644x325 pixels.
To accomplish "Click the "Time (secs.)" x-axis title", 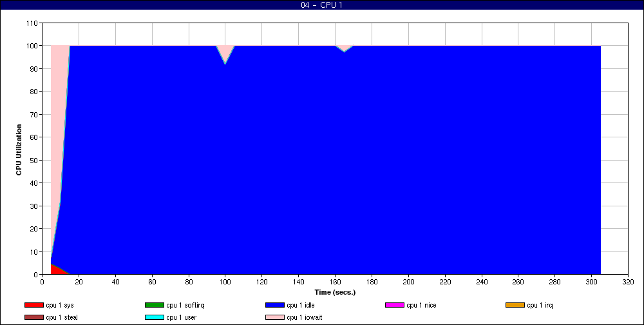I will coord(335,293).
